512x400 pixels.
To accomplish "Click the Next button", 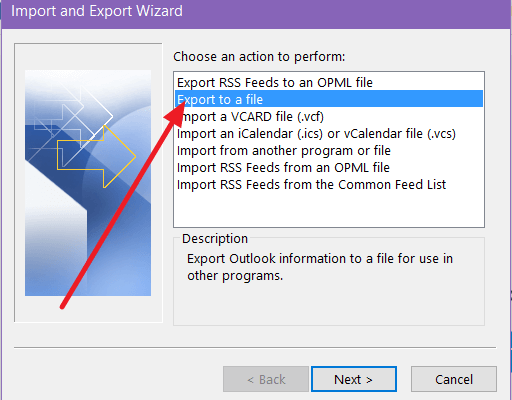I will point(354,379).
